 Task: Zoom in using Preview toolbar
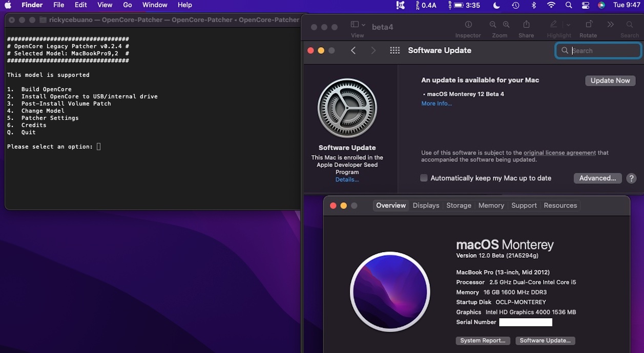point(506,25)
